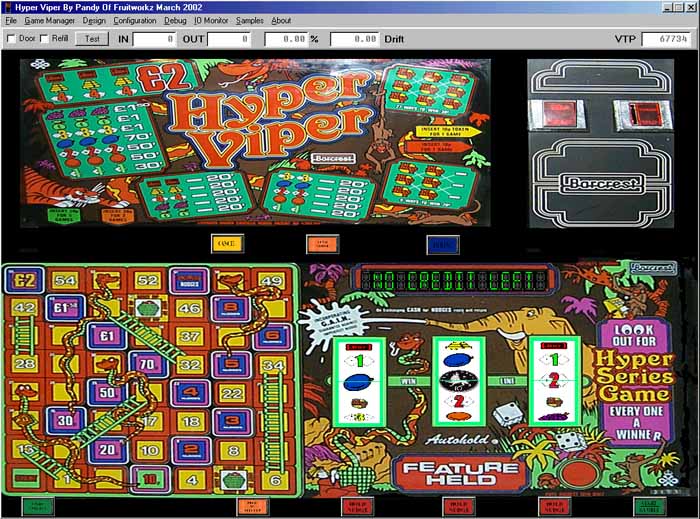
Task: Click the VTP value field
Action: [667, 39]
